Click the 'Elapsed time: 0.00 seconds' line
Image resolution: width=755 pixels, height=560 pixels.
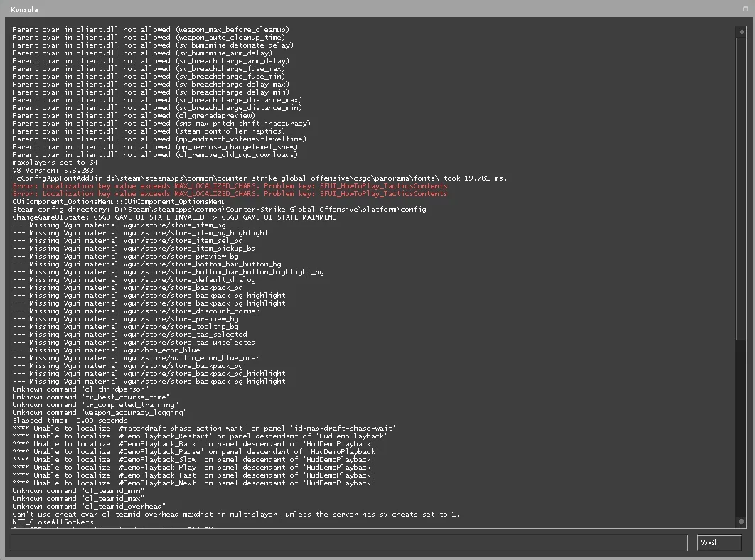(x=70, y=421)
